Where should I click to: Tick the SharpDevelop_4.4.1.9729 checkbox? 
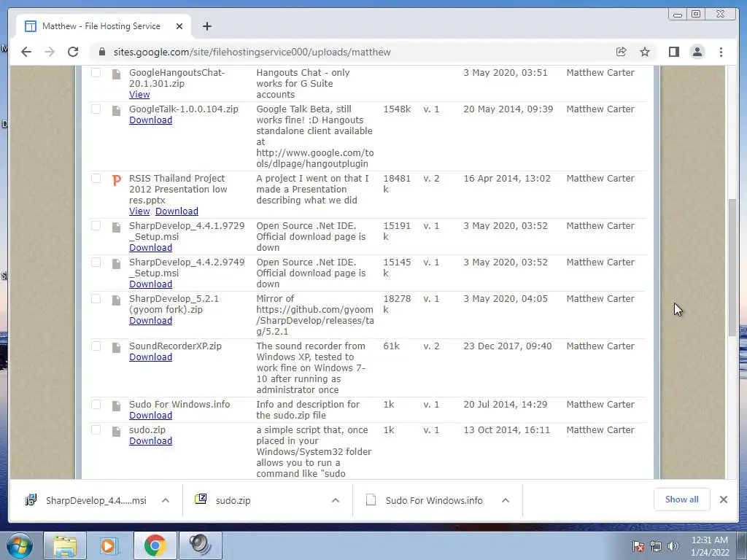[96, 226]
